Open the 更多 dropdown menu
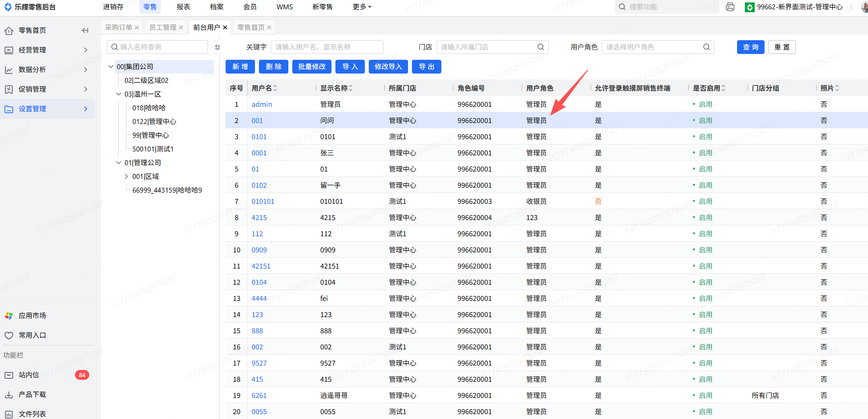The width and height of the screenshot is (868, 419). click(x=362, y=7)
